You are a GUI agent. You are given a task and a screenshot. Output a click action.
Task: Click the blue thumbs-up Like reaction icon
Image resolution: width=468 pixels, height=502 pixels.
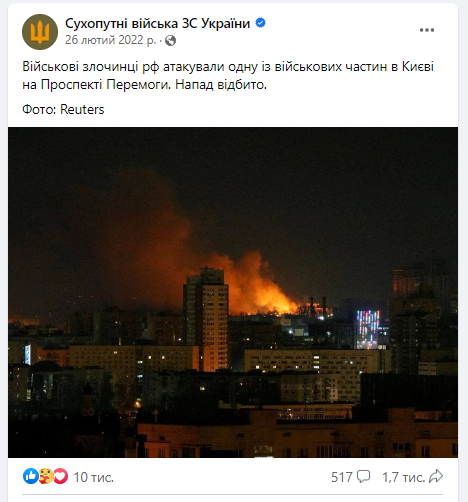point(30,476)
